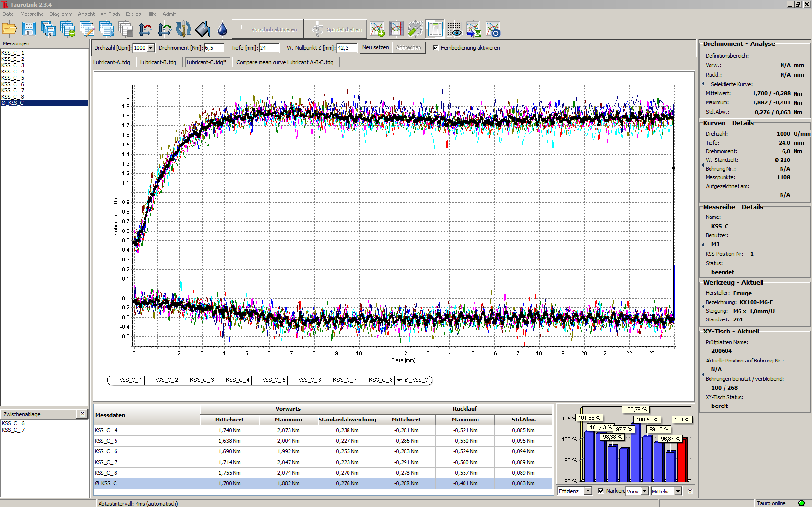Click the edit measurement series pencil icon
This screenshot has width=812, height=507.
pyautogui.click(x=87, y=29)
